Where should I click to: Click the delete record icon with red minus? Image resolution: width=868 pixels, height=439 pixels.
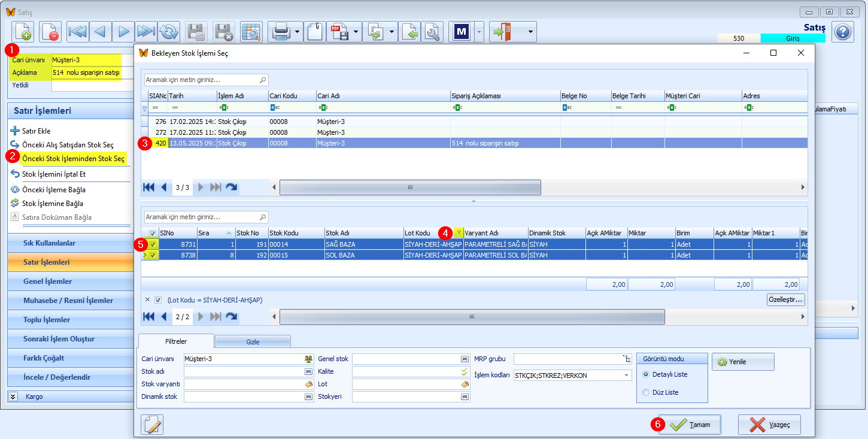51,31
